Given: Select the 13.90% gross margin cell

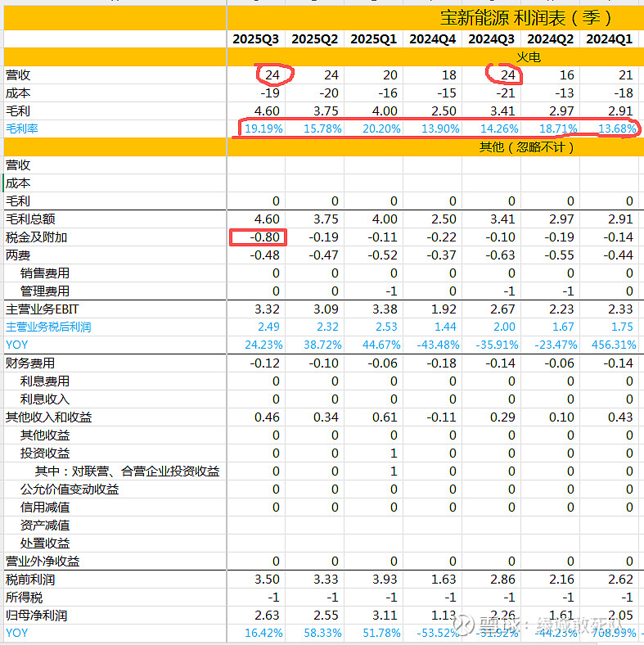Looking at the screenshot, I should (440, 129).
